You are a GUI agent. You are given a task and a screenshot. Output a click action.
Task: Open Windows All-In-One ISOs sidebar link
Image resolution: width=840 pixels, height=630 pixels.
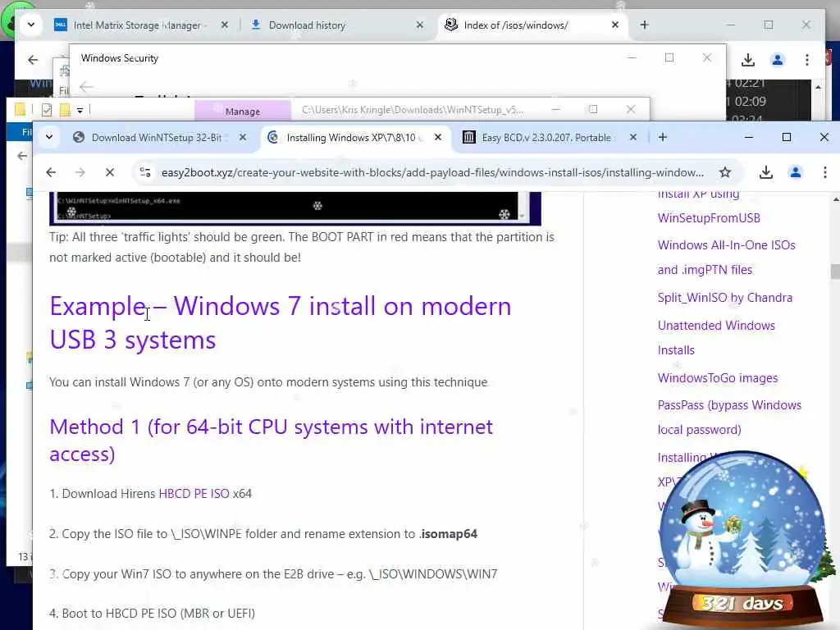click(727, 257)
